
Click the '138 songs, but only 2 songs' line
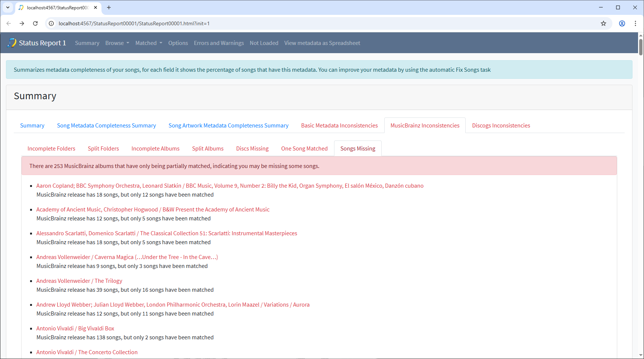coord(125,337)
